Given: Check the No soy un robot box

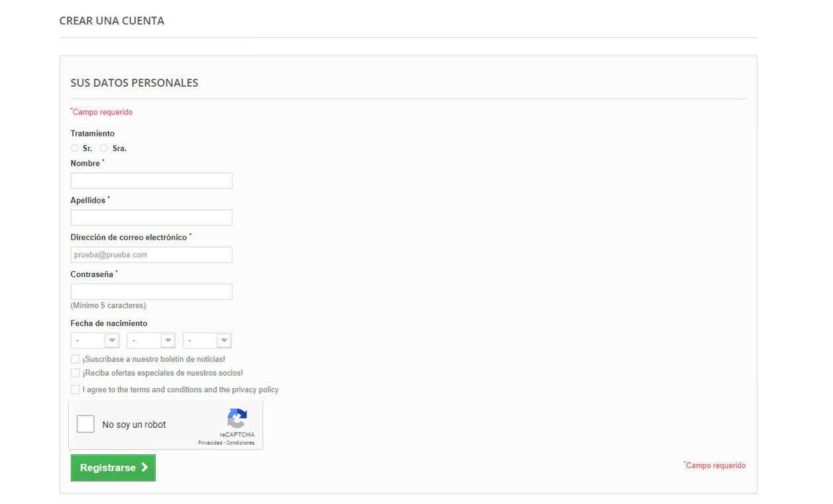Looking at the screenshot, I should tap(85, 424).
